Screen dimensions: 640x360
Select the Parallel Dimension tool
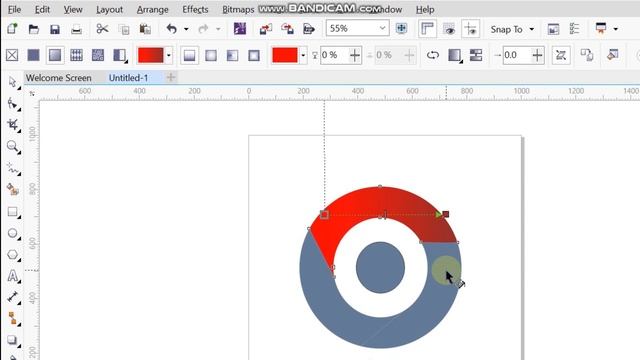pos(13,297)
